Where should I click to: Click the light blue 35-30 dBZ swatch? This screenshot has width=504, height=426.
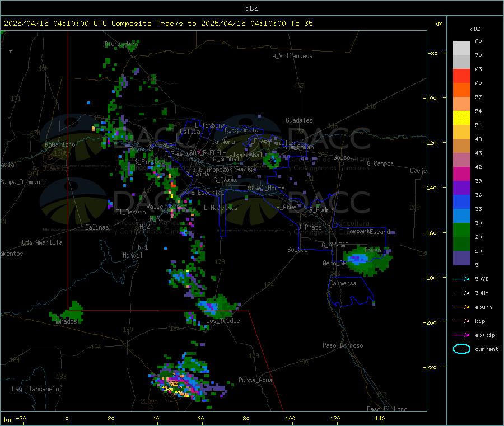click(x=461, y=216)
